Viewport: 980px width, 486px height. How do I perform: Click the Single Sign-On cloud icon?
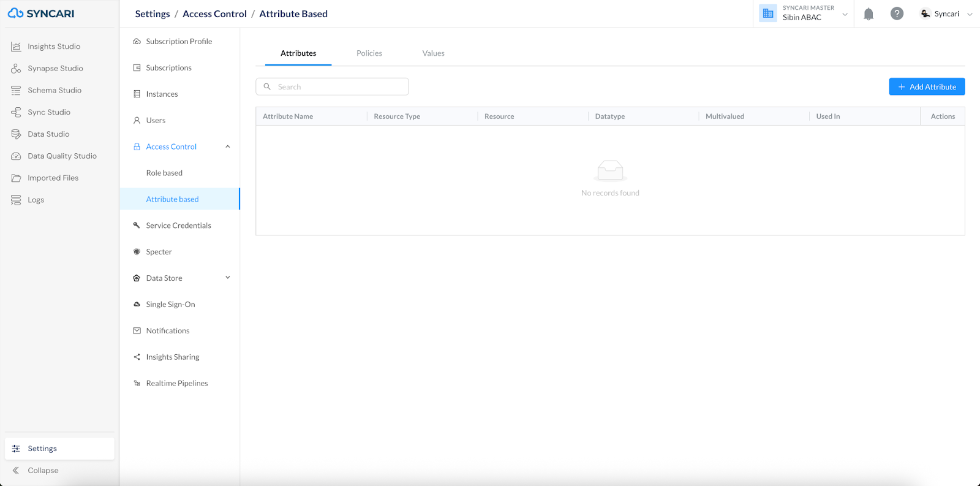pos(137,305)
